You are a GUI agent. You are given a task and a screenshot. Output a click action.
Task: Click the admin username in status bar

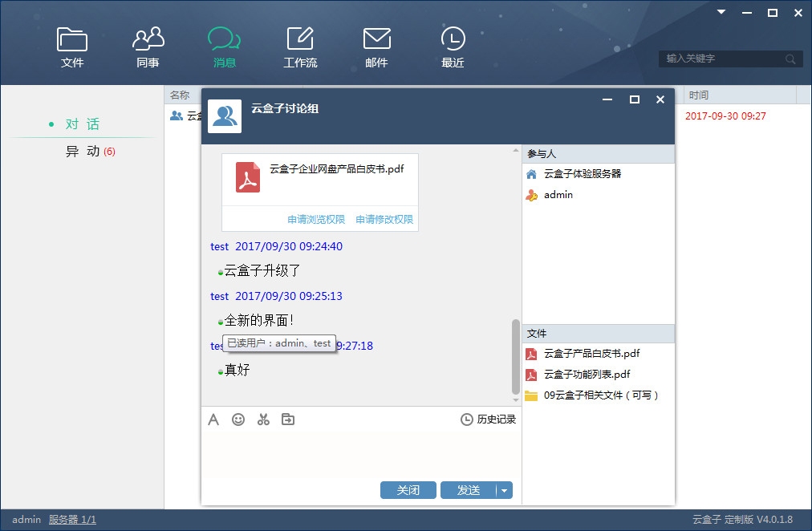[26, 520]
